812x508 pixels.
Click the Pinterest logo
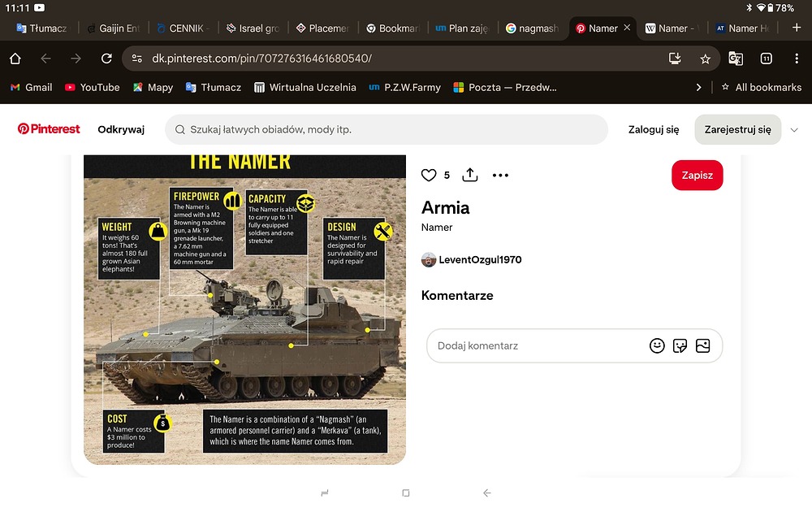[49, 128]
